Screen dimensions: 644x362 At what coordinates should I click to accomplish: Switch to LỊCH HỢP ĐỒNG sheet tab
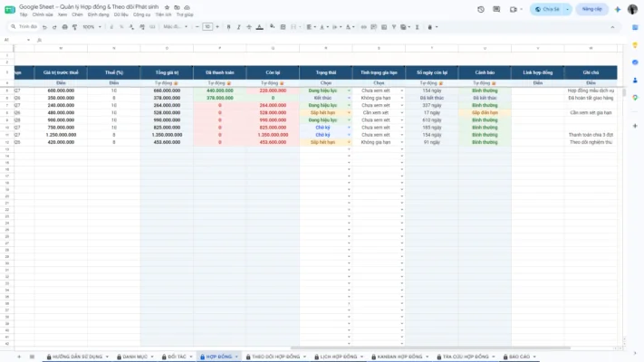click(339, 357)
